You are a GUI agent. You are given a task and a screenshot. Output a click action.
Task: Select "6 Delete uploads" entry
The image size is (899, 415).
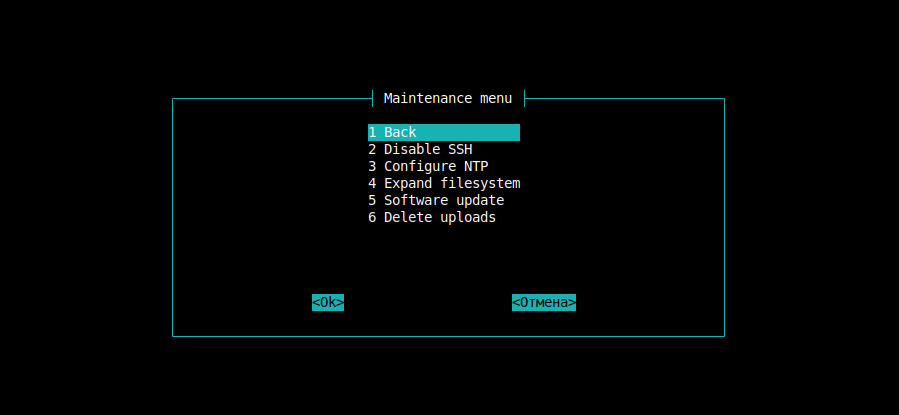(432, 218)
